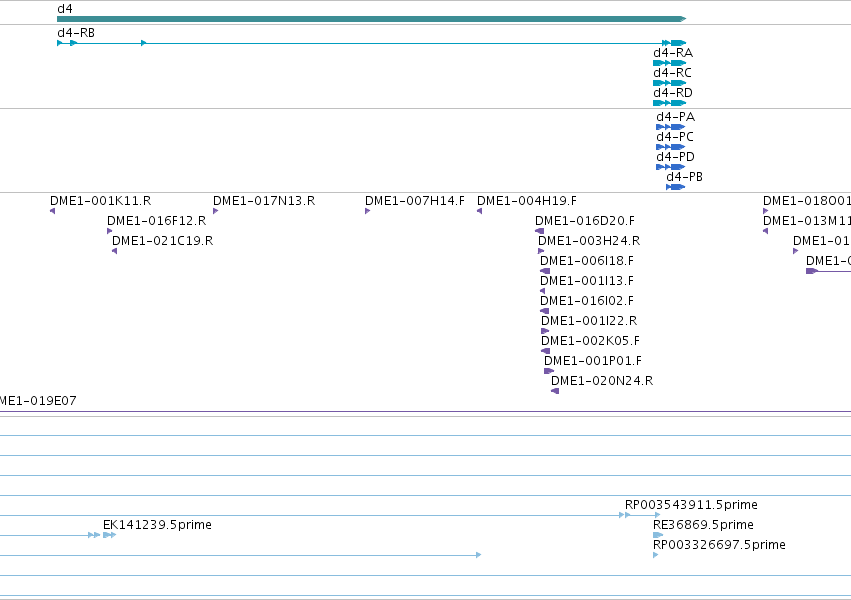Viewport: 851px width, 600px height.
Task: Click the d4-PB label text
Action: click(684, 177)
